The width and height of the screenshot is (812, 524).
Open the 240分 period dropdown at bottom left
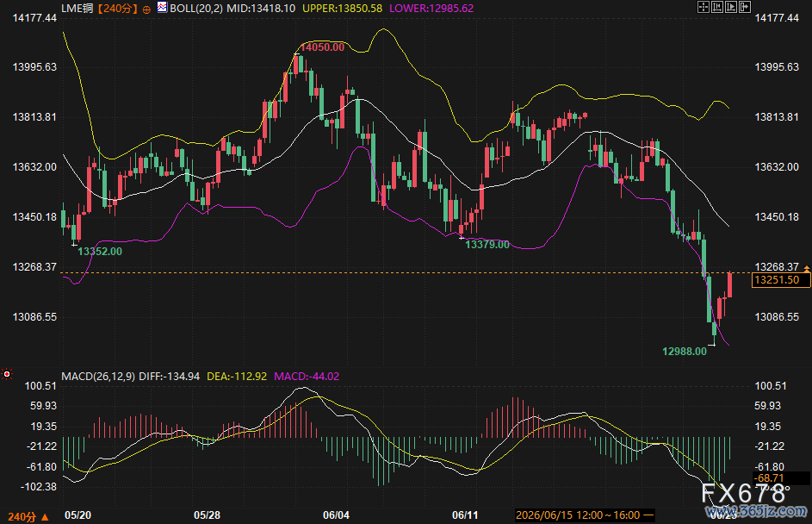pyautogui.click(x=28, y=517)
